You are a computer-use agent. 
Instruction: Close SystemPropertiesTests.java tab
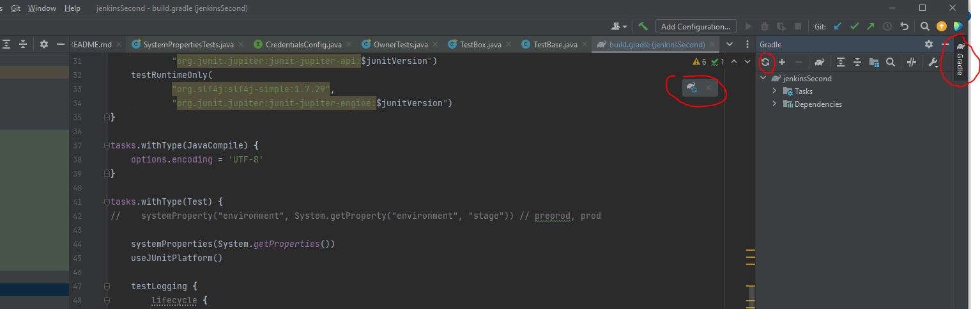[241, 44]
